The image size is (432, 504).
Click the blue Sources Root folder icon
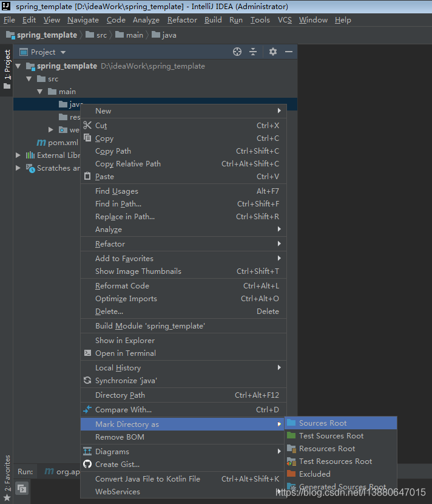pyautogui.click(x=291, y=423)
